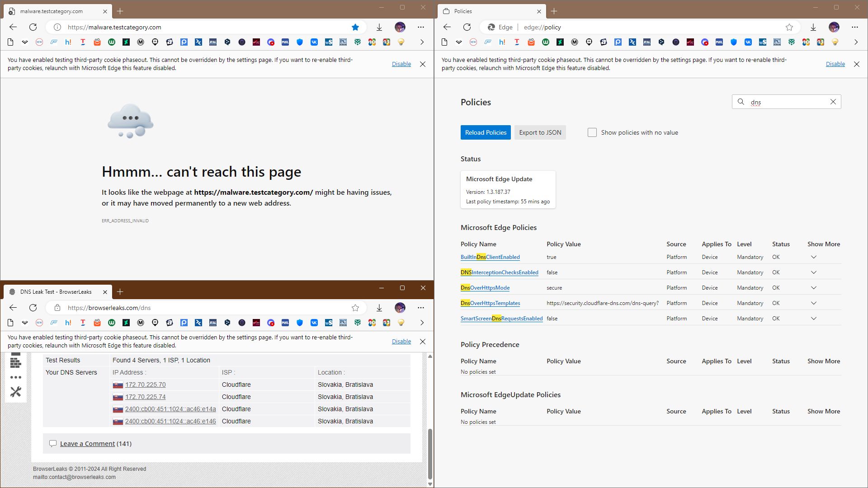Refresh the edge://policy page
This screenshot has height=488, width=868.
[x=467, y=27]
